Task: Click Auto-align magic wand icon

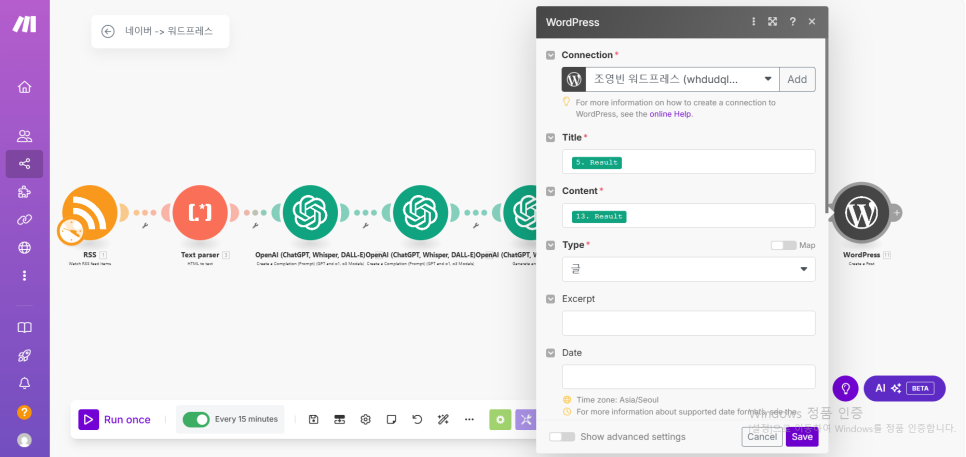Action: point(443,419)
